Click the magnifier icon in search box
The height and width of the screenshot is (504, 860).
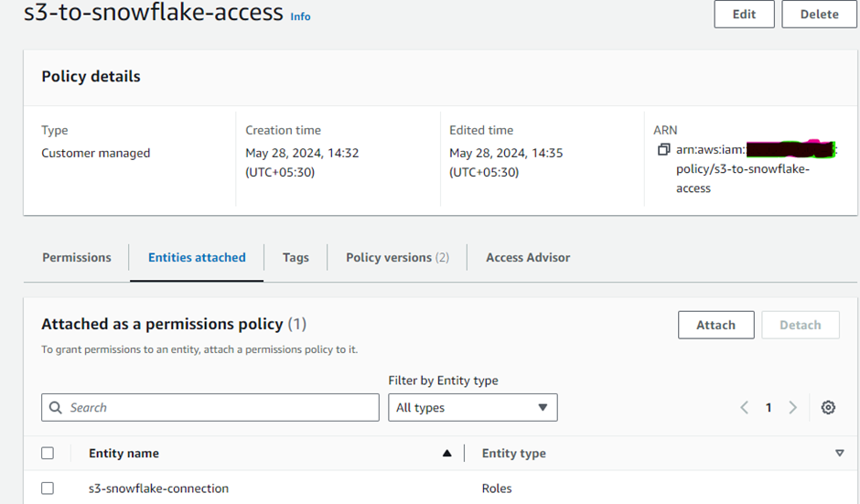point(57,408)
